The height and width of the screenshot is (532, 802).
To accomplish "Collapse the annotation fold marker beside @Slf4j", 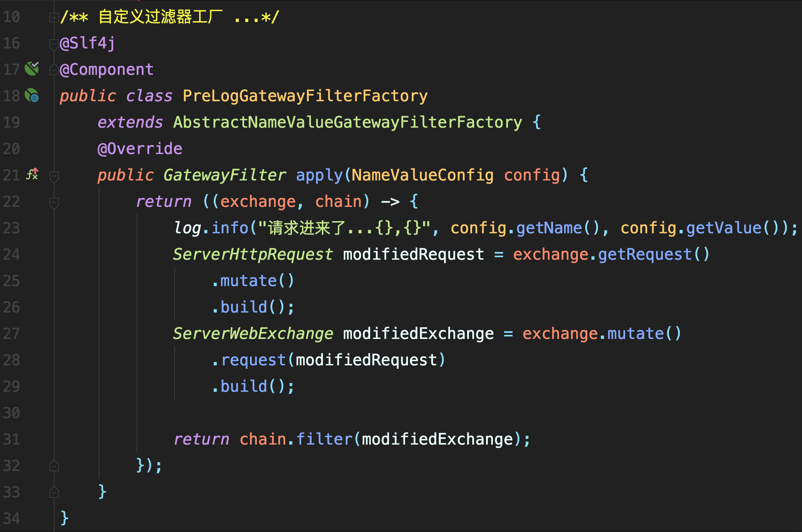I will 54,44.
